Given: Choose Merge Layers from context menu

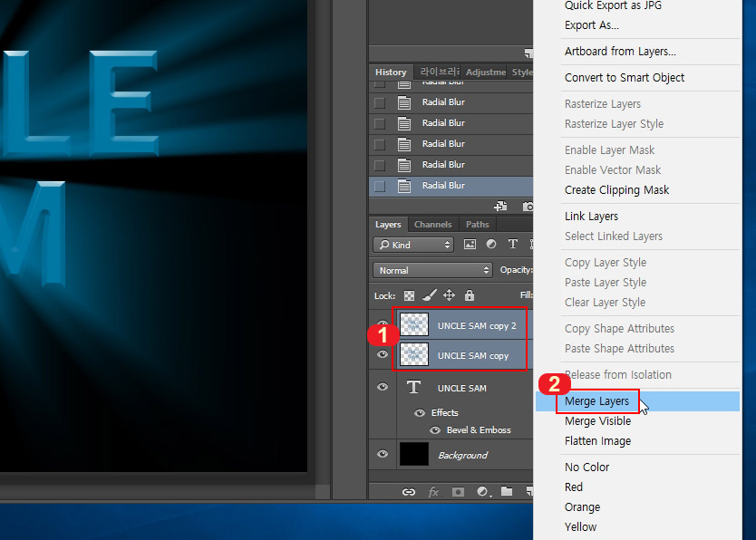Looking at the screenshot, I should click(x=637, y=401).
